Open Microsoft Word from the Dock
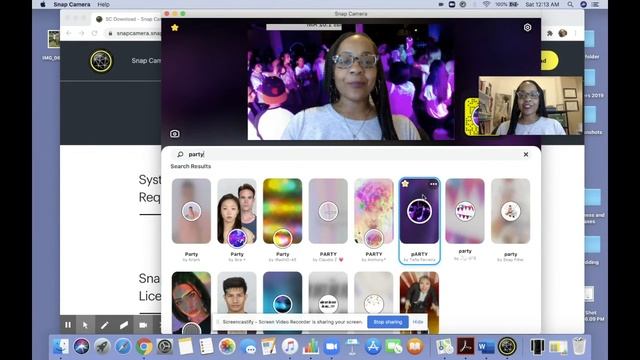This screenshot has height=360, width=640. click(x=486, y=347)
